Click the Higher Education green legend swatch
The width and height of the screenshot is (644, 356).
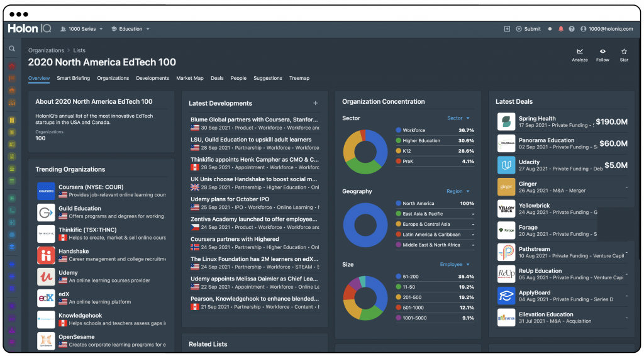point(398,140)
